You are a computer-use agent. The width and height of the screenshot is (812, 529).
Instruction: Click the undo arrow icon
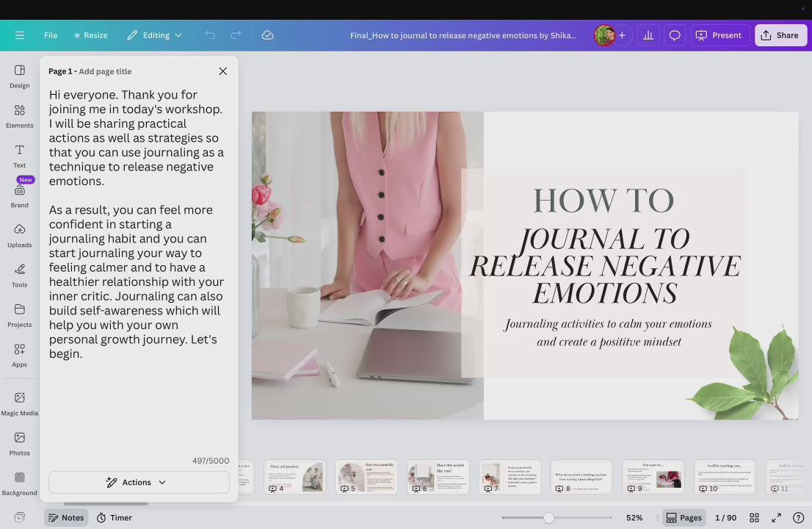(210, 35)
